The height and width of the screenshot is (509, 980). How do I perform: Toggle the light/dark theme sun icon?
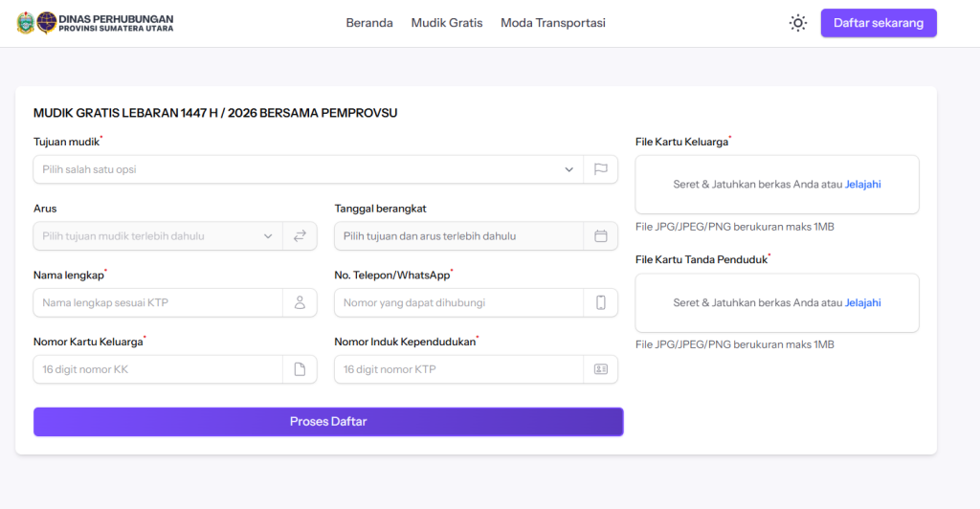coord(797,23)
